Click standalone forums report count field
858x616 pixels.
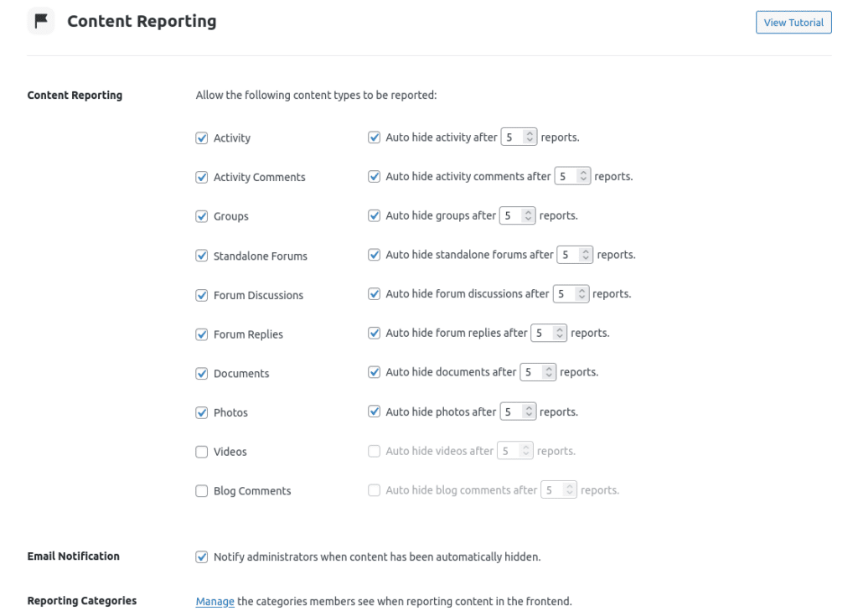click(x=568, y=255)
